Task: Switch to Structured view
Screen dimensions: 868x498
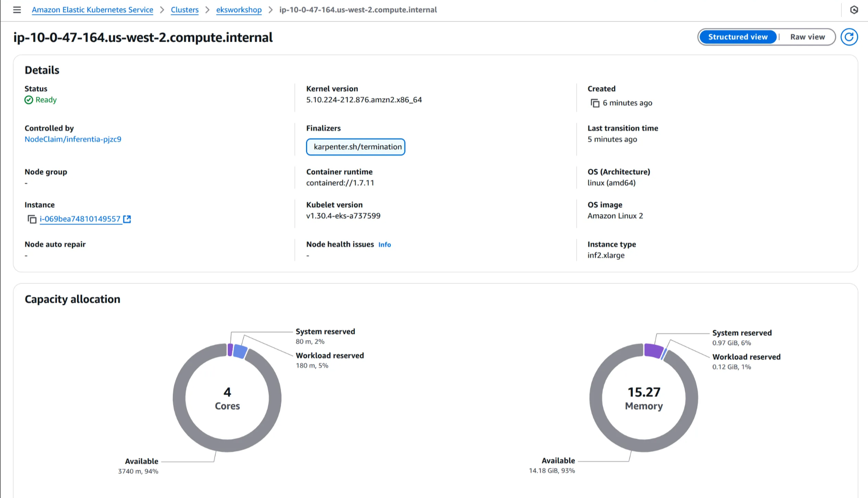Action: click(x=738, y=37)
